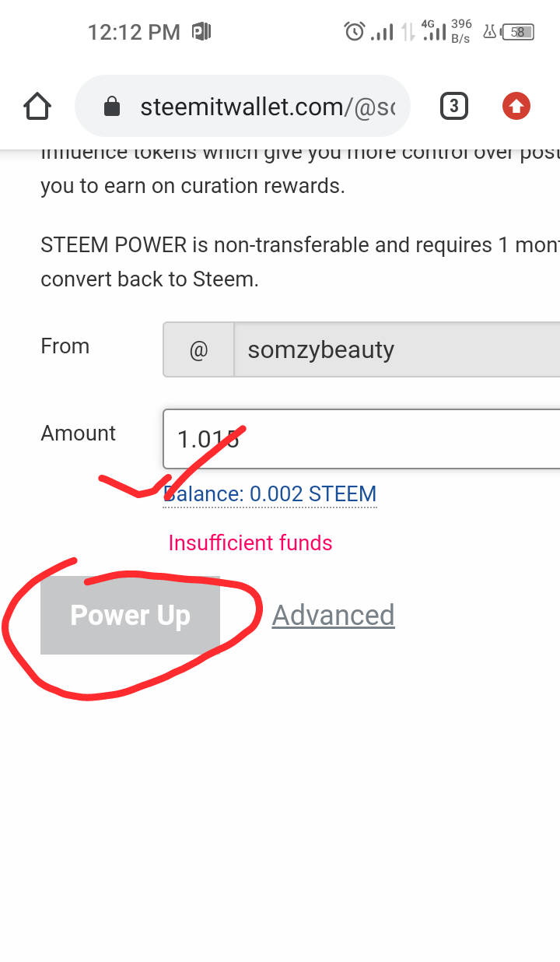Image resolution: width=560 pixels, height=962 pixels.
Task: Tap the network speed B/s indicator
Action: 461,31
